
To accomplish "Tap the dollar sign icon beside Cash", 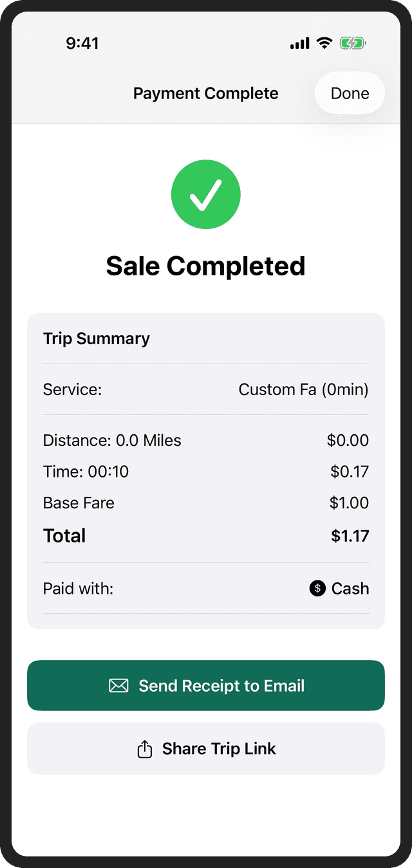I will pos(317,588).
